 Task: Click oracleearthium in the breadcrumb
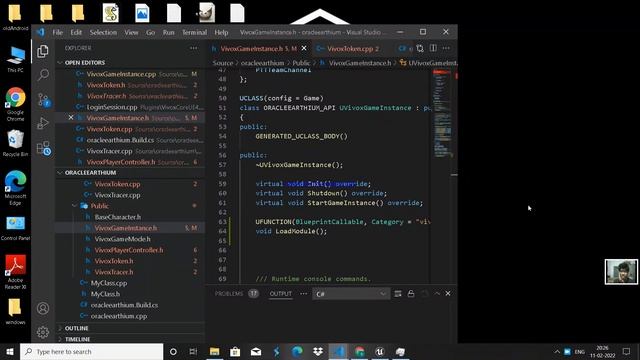262,63
